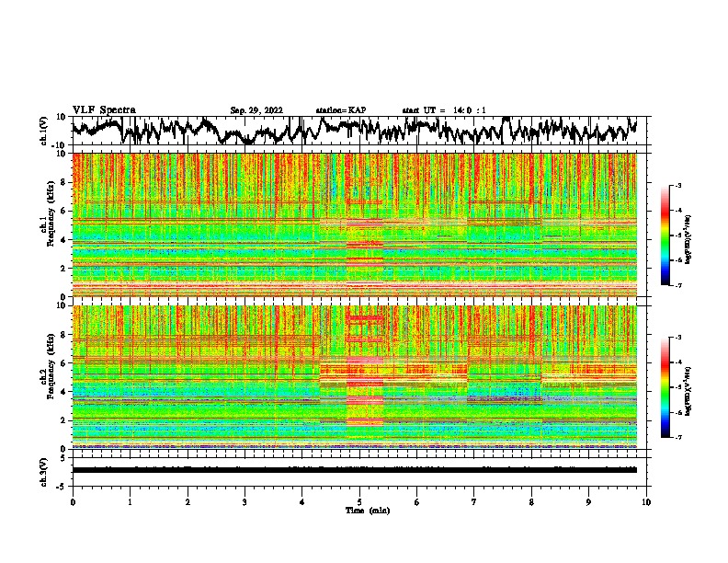This screenshot has height=563, width=728.
Task: Click the 'start UT = 14:0 :1' text
Action: point(444,110)
